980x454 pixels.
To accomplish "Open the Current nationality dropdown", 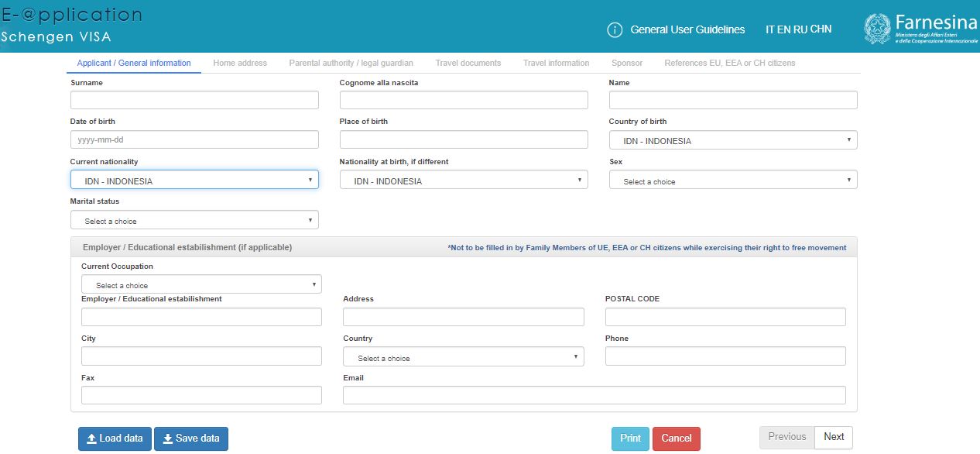I will (x=194, y=180).
